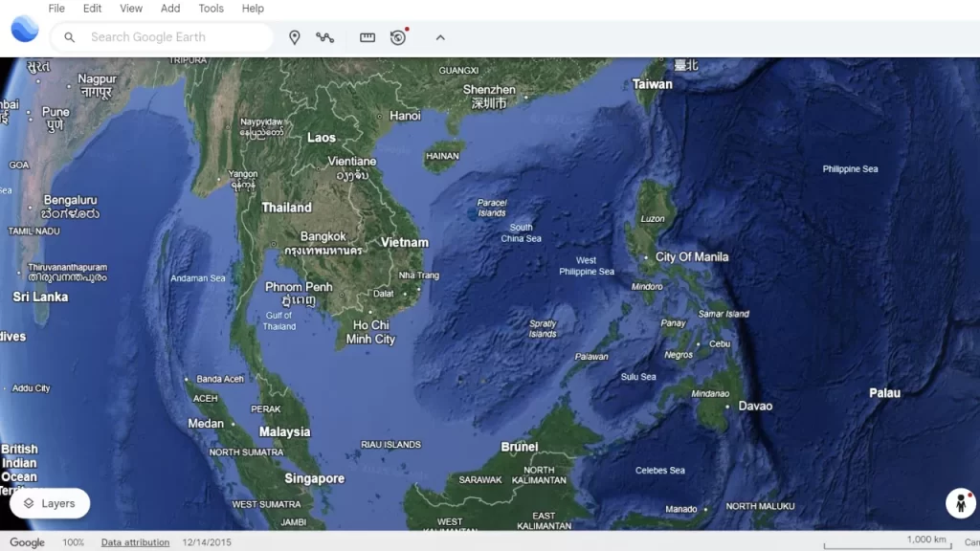
Task: Open the Data attribution link
Action: (135, 542)
